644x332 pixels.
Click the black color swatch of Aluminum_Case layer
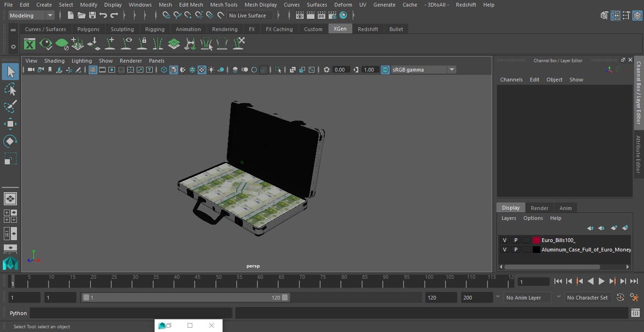tap(537, 250)
